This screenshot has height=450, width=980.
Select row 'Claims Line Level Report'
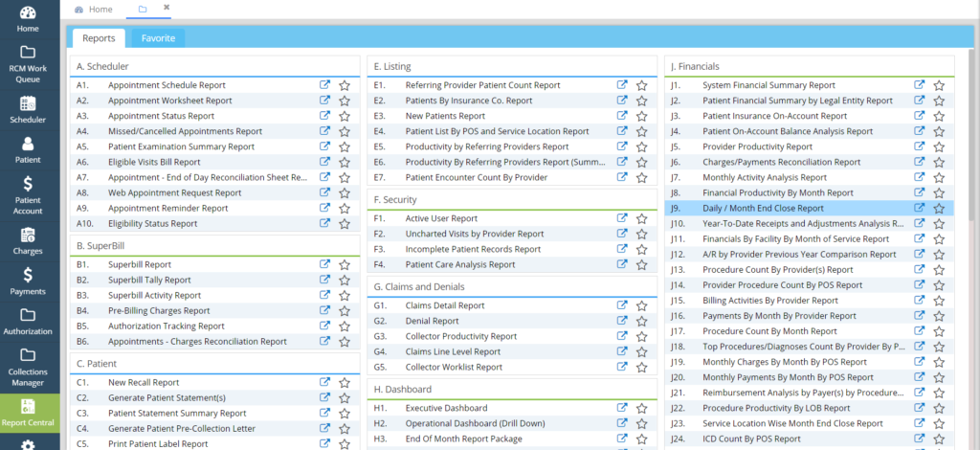click(512, 351)
